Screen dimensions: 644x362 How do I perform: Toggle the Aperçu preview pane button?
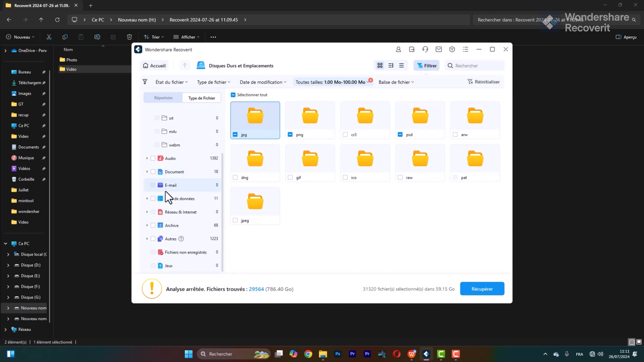click(x=626, y=37)
